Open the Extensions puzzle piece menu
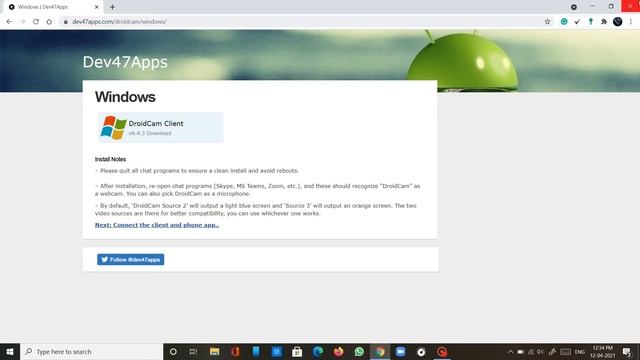This screenshot has height=360, width=640. [x=604, y=22]
